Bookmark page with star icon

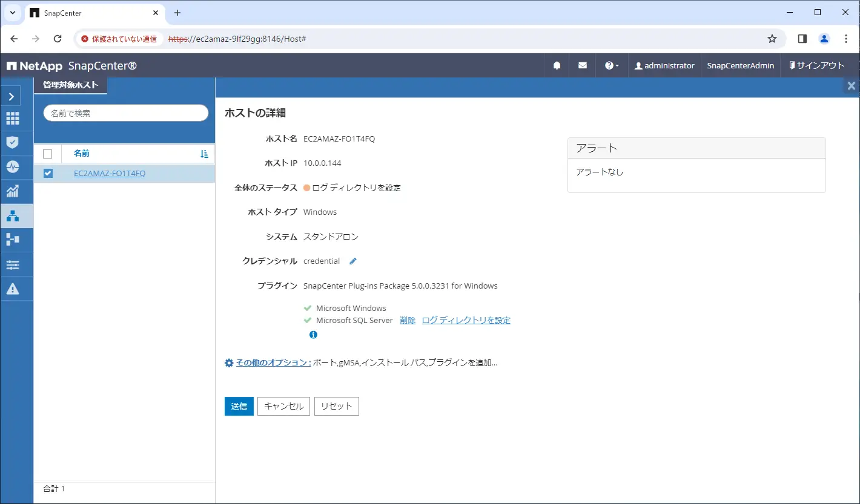pos(772,39)
